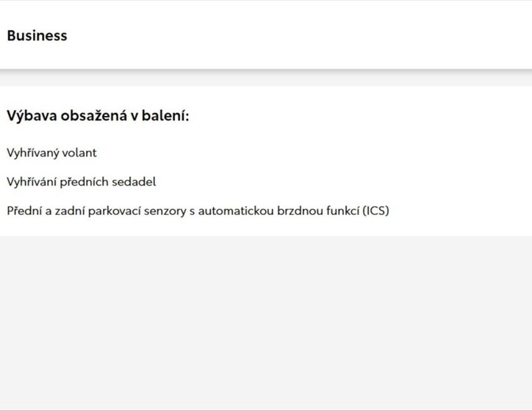
Task: Click the Business package header title
Action: [x=37, y=35]
